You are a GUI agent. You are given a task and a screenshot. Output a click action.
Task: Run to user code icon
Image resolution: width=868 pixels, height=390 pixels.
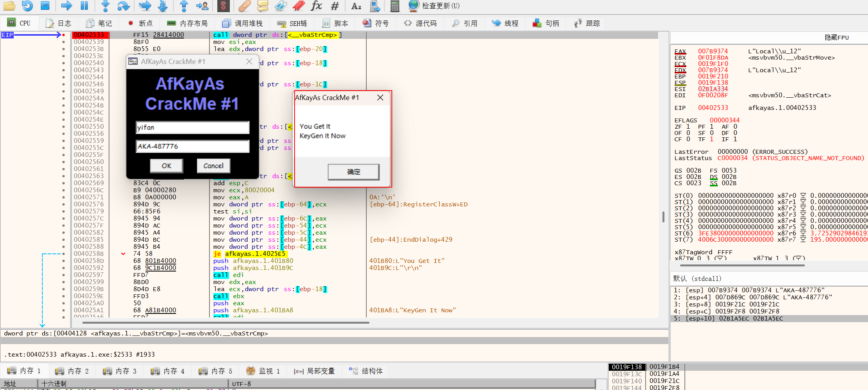pyautogui.click(x=202, y=5)
